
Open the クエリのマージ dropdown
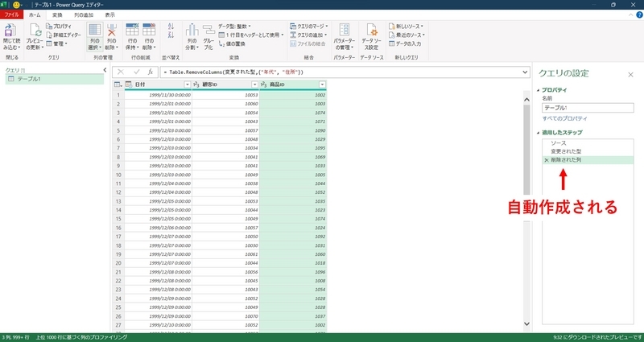(x=308, y=27)
